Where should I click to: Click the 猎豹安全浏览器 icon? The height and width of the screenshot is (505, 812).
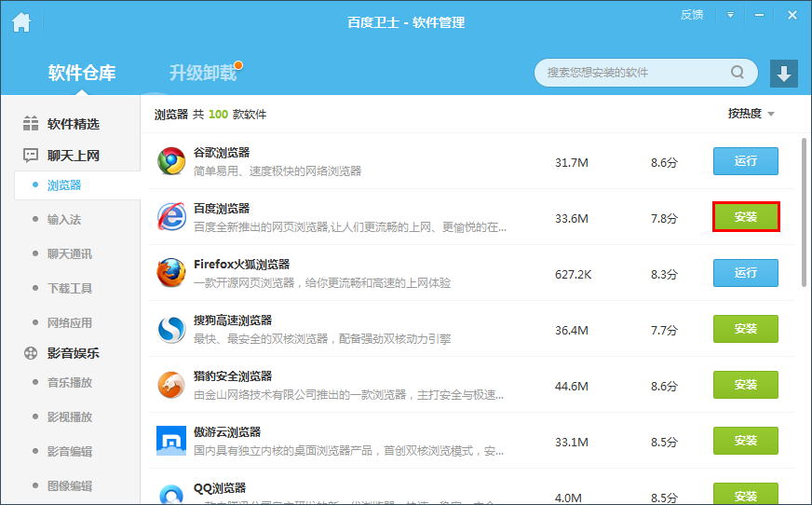171,385
